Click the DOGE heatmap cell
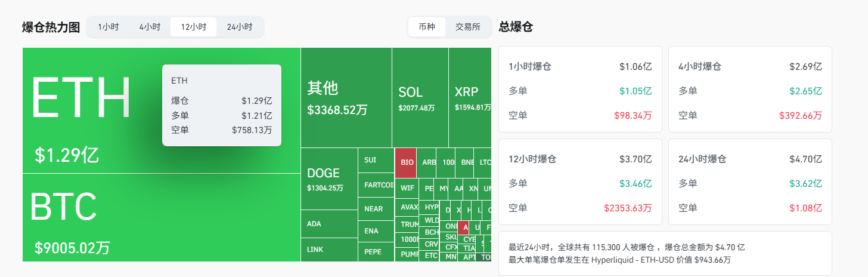The image size is (868, 277). coord(329,179)
